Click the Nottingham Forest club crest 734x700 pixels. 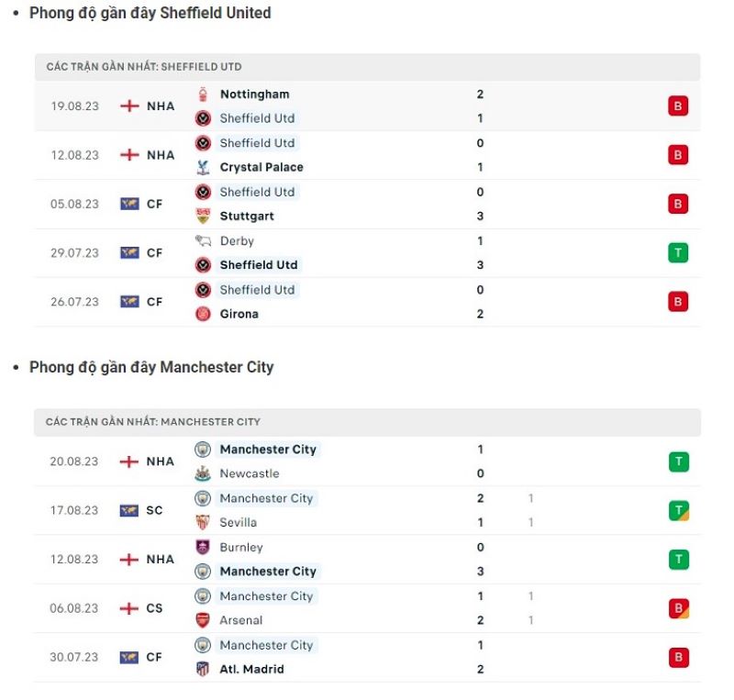coord(203,94)
